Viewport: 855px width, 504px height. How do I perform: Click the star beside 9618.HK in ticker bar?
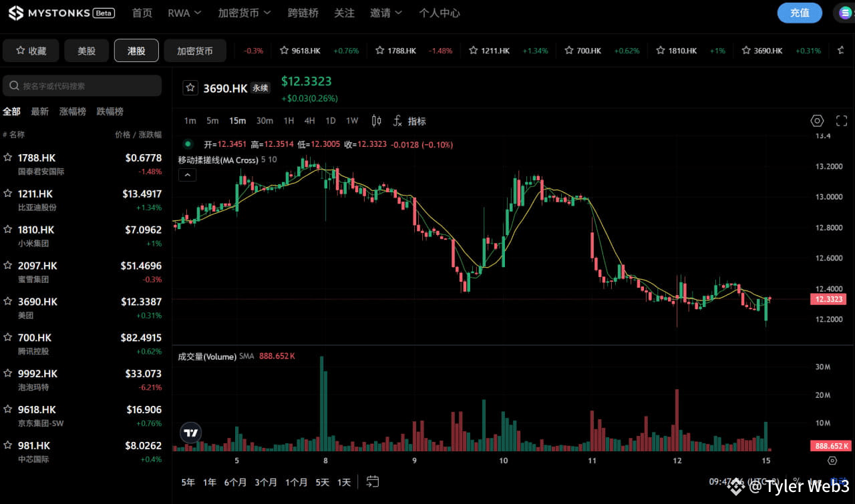(x=285, y=51)
